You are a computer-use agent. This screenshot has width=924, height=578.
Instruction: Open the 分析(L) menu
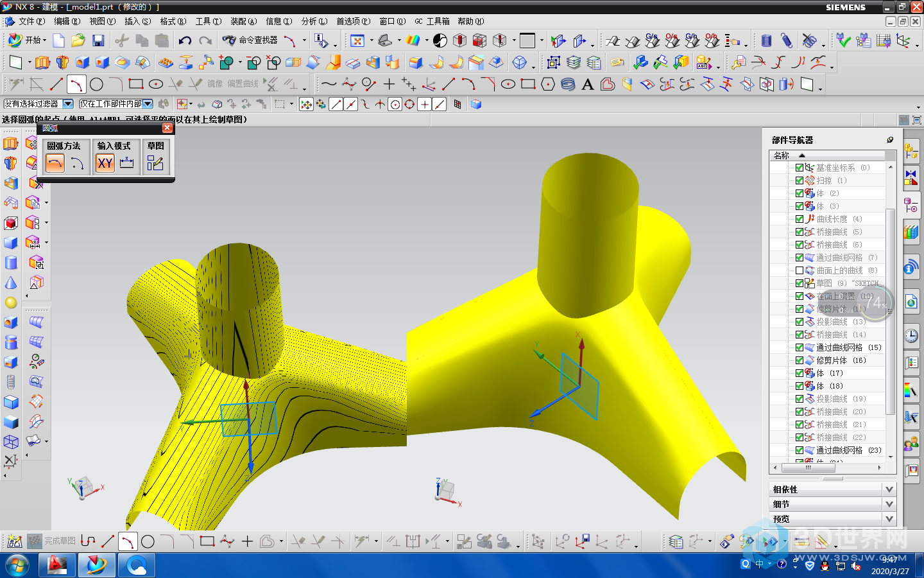click(314, 21)
